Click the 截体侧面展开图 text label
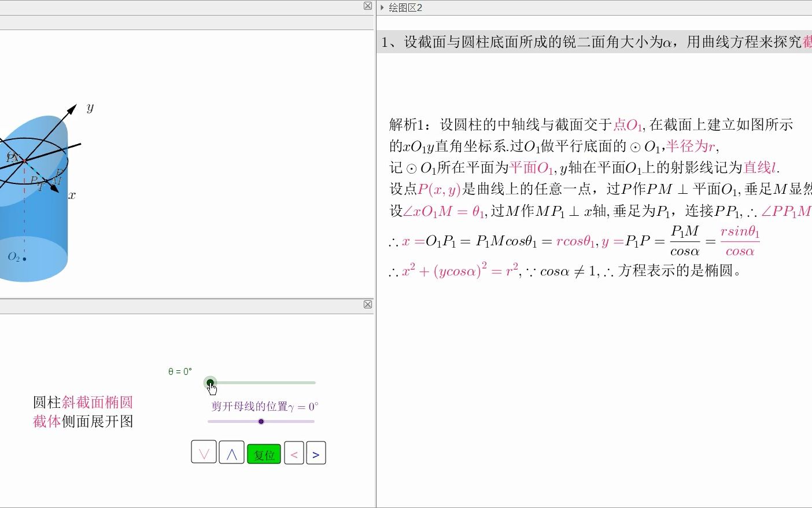The height and width of the screenshot is (508, 812). point(83,422)
